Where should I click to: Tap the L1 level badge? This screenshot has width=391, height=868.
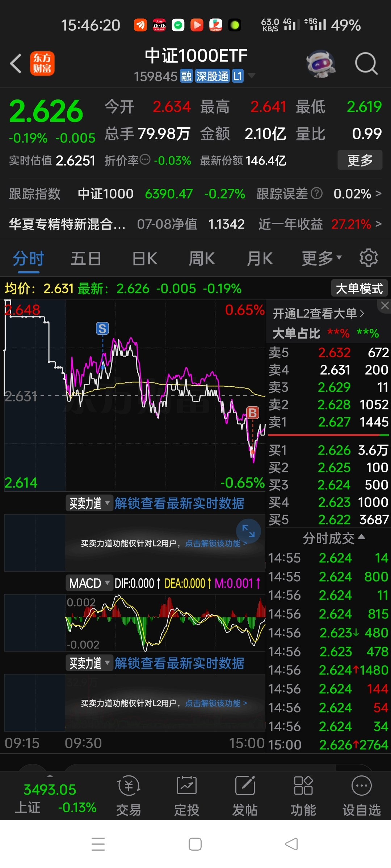237,76
